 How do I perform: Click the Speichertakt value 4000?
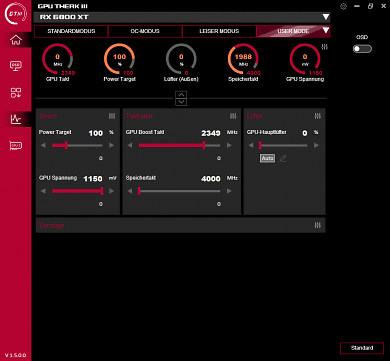coord(211,179)
